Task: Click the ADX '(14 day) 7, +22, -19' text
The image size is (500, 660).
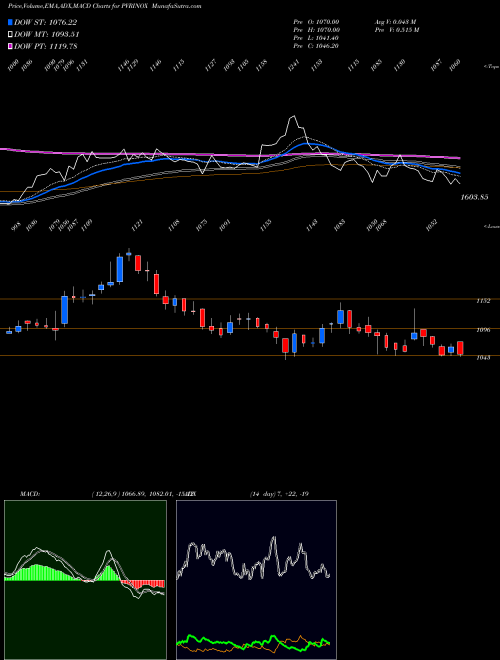Action: tap(279, 494)
